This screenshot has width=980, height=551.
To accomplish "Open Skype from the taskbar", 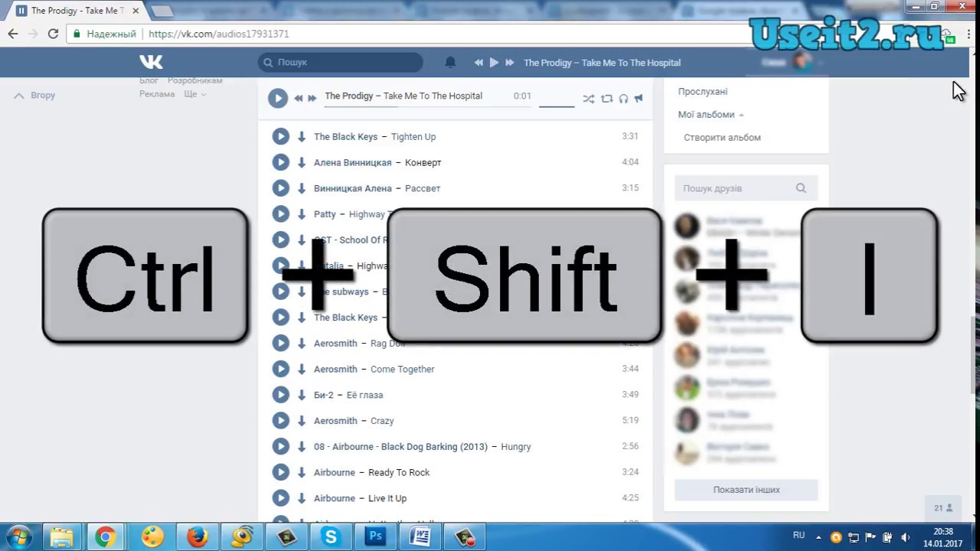I will (331, 537).
